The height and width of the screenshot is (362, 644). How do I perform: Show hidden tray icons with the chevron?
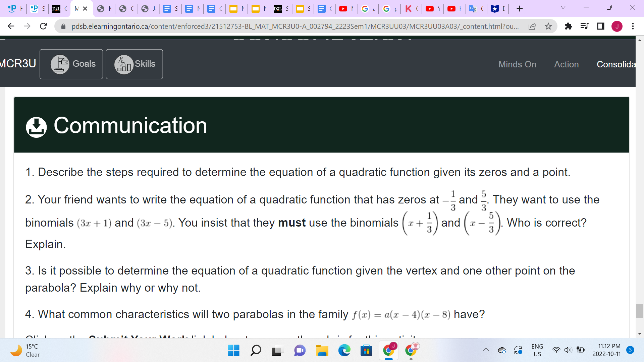pyautogui.click(x=486, y=350)
